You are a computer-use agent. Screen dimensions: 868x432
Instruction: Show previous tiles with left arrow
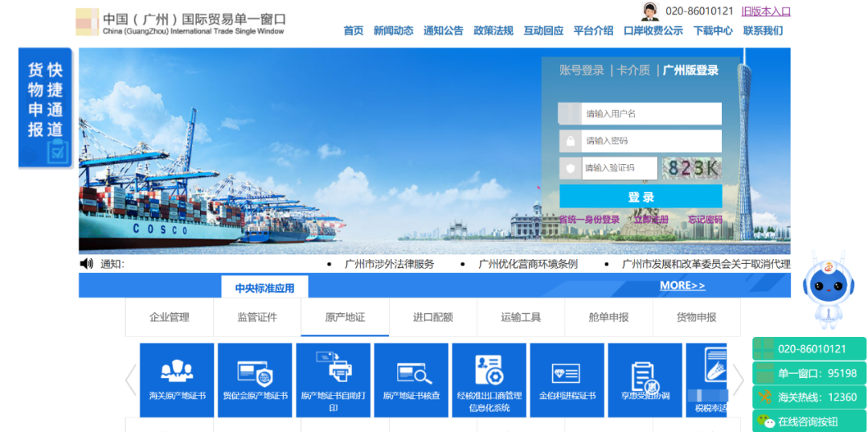131,381
